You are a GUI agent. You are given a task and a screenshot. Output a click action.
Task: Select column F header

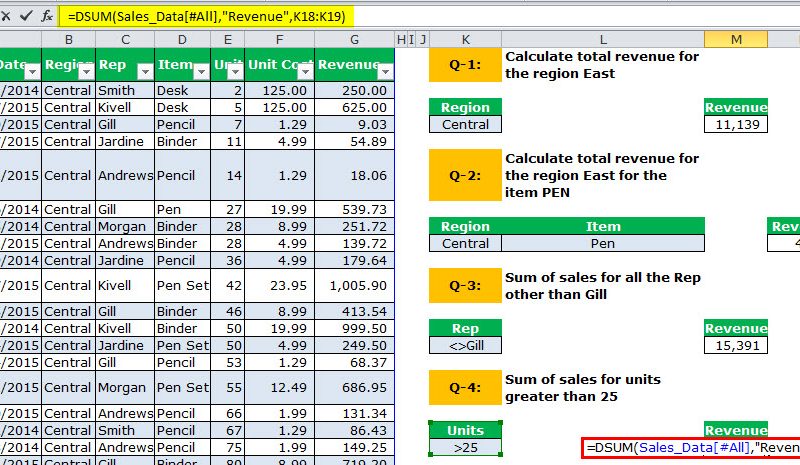click(280, 39)
